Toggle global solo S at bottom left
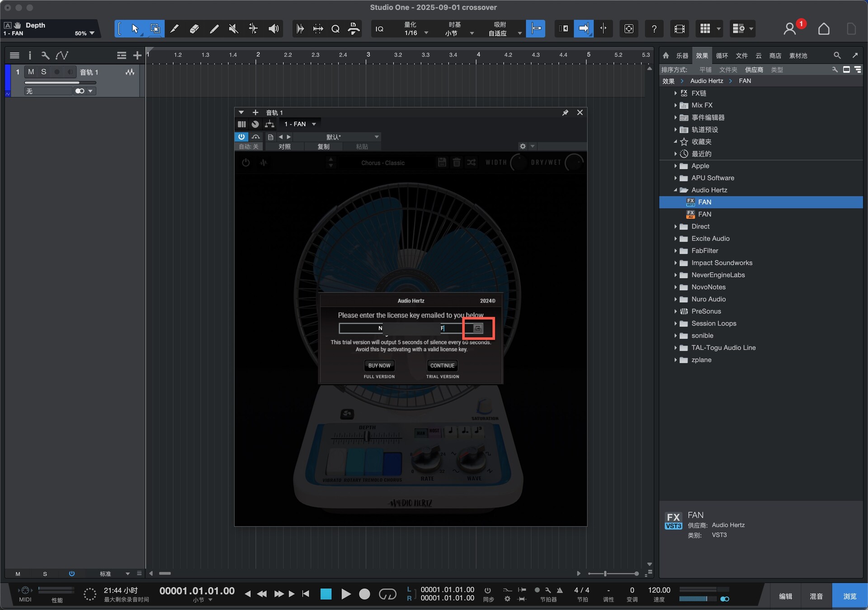 (x=45, y=573)
